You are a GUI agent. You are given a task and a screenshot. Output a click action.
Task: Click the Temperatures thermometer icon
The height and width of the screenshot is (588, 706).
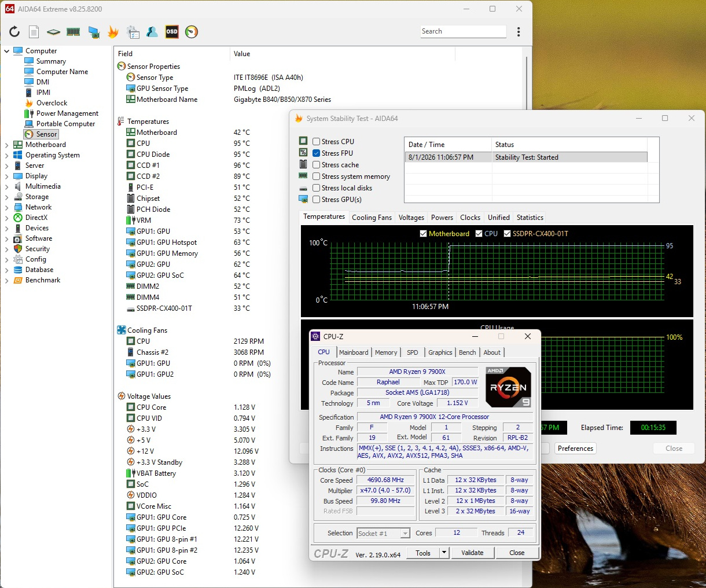coord(121,122)
